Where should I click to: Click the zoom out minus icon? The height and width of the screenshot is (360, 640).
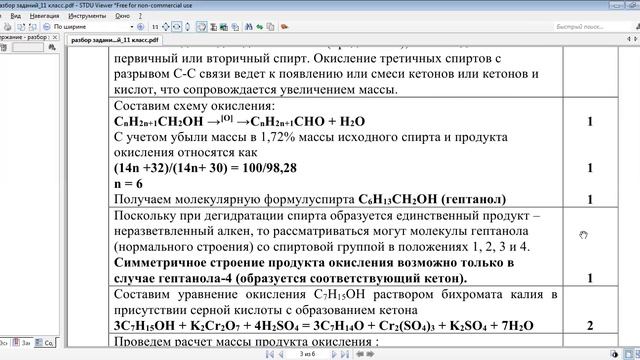[47, 27]
